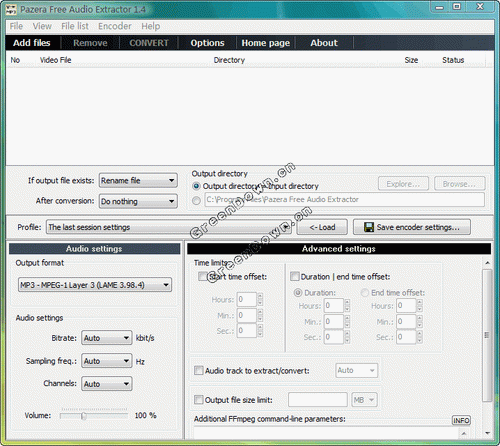Open the Encoder menu

tap(115, 26)
